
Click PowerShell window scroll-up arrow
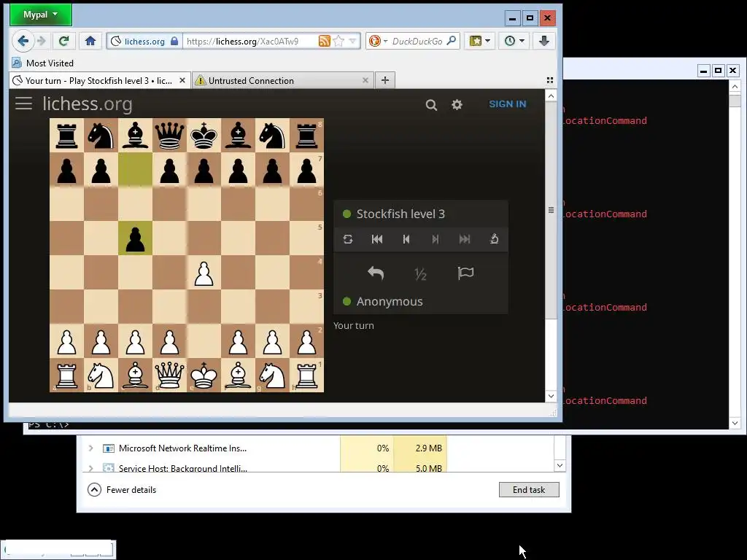pos(735,87)
